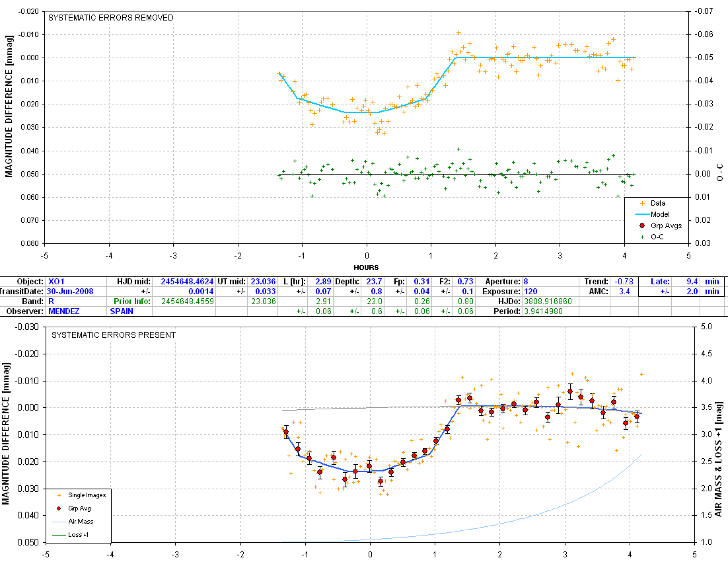This screenshot has height=562, width=728.
Task: Click the UT mid uncertainty 0.033
Action: pyautogui.click(x=266, y=292)
